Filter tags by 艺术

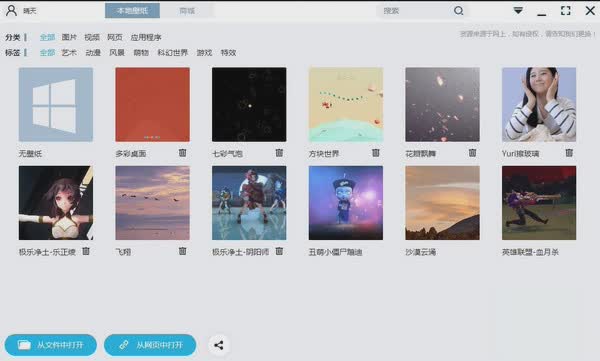(69, 52)
